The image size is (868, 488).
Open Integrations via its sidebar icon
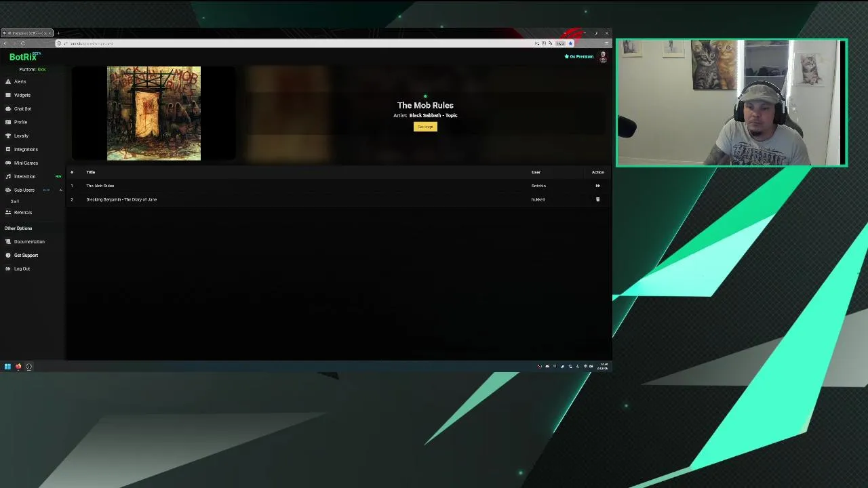pos(8,149)
